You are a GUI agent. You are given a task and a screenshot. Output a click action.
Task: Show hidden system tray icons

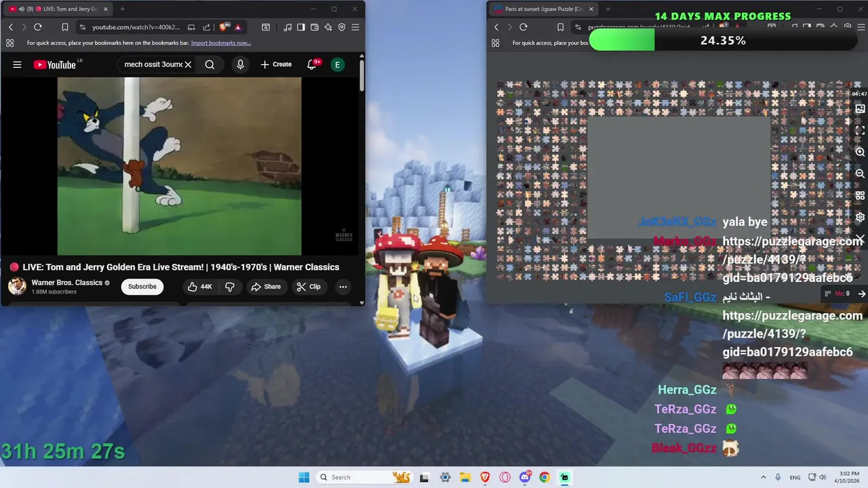[763, 477]
